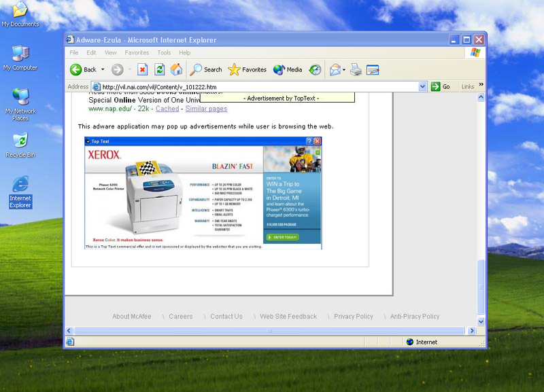Click the Go button

point(441,87)
